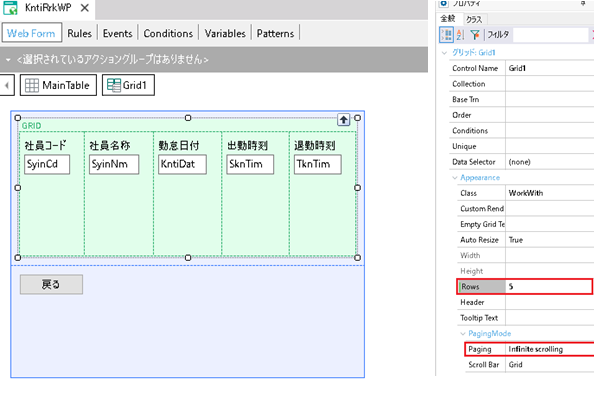The image size is (594, 398).
Task: Select the Empty Grid Text property row
Action: (x=526, y=224)
